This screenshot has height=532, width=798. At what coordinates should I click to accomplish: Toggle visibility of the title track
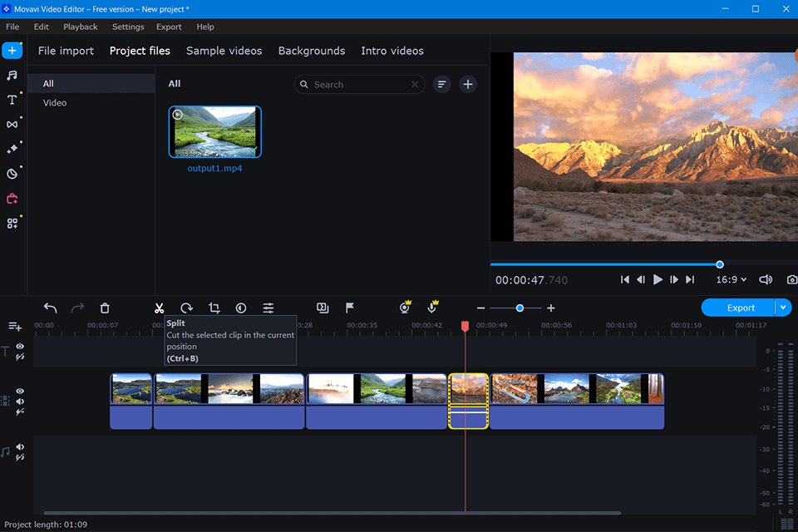[20, 347]
